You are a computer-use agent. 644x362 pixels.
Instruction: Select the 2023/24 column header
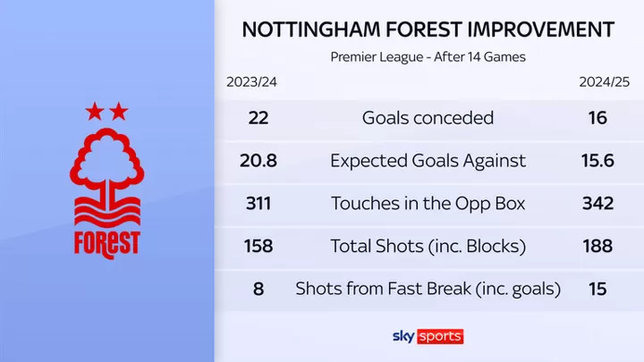pos(251,82)
